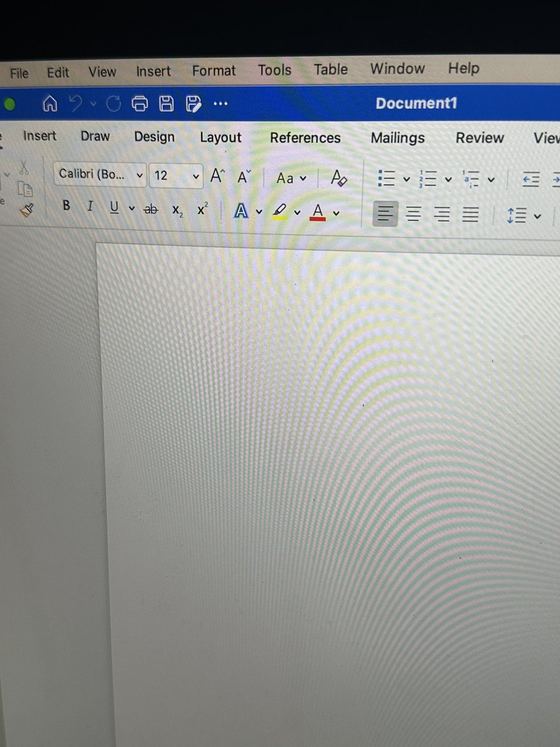Activate the Format Painter brush
Image resolution: width=560 pixels, height=747 pixels.
[26, 210]
